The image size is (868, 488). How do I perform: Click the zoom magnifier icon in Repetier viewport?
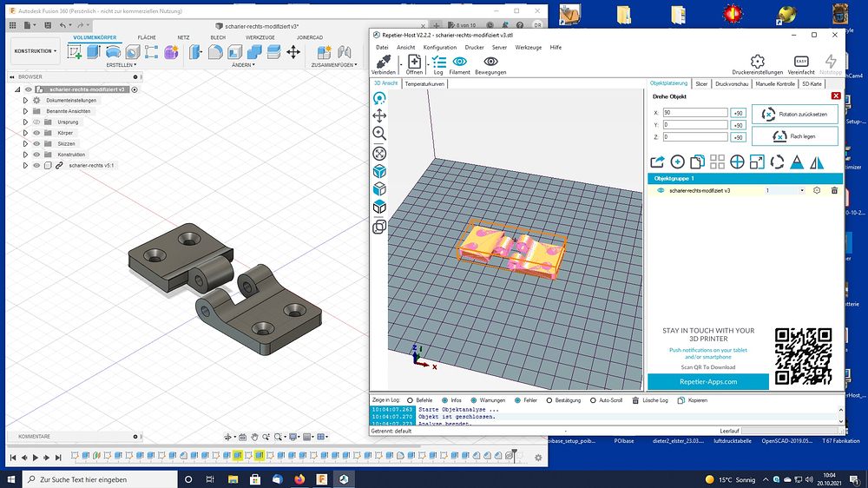click(x=379, y=133)
